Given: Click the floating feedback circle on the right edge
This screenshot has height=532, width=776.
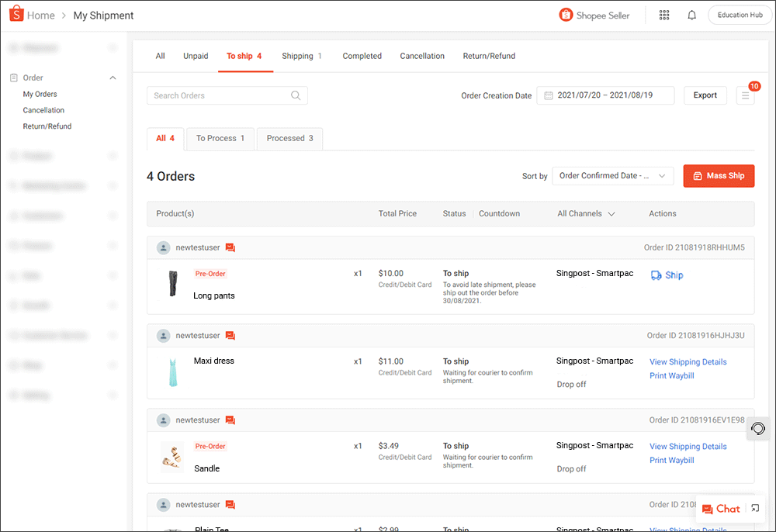Looking at the screenshot, I should pyautogui.click(x=757, y=428).
